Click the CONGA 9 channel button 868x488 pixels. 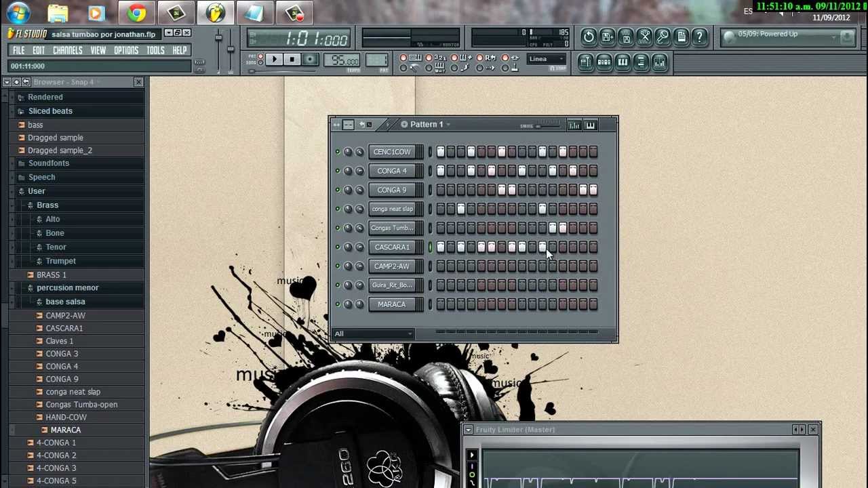[392, 190]
